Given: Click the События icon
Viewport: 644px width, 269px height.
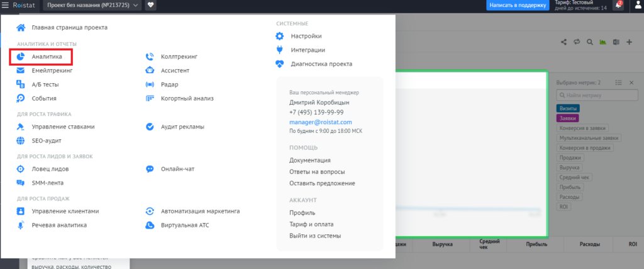Looking at the screenshot, I should (x=21, y=98).
